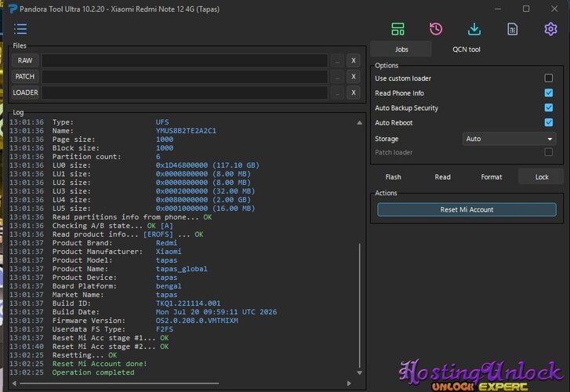Select the Lock tab
The height and width of the screenshot is (392, 570).
542,177
